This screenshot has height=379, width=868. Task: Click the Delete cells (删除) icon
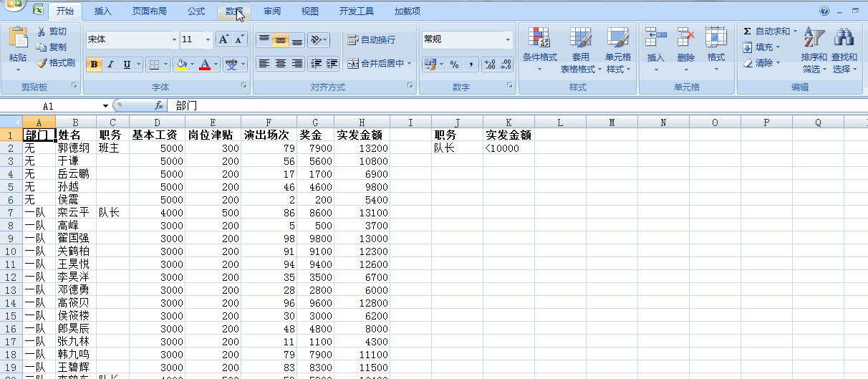click(686, 37)
